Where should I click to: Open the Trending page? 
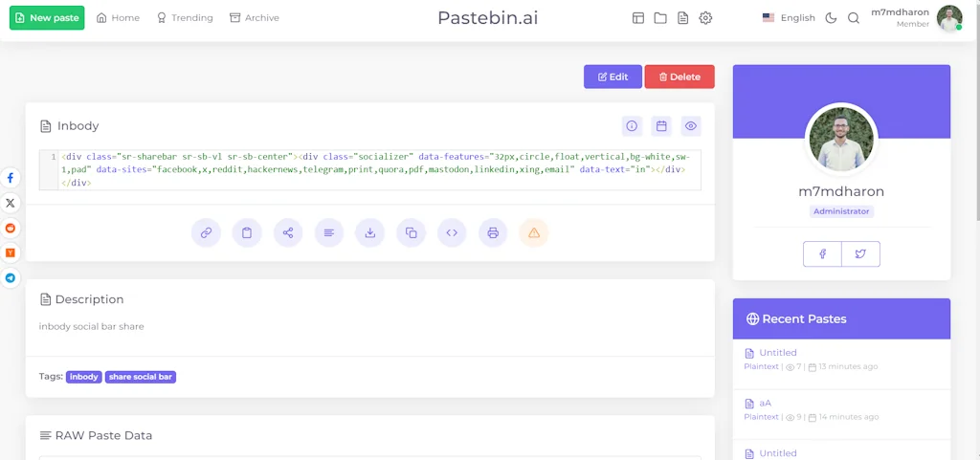pos(185,18)
